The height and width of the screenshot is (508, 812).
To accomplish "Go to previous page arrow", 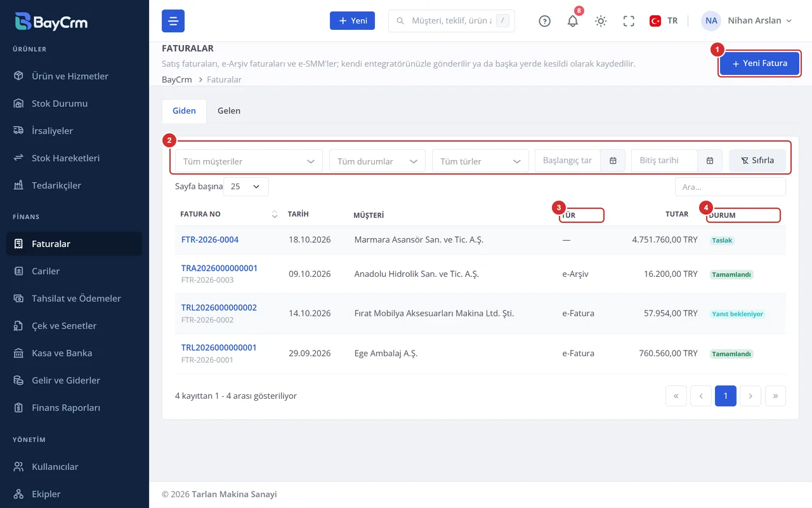I will pyautogui.click(x=700, y=396).
